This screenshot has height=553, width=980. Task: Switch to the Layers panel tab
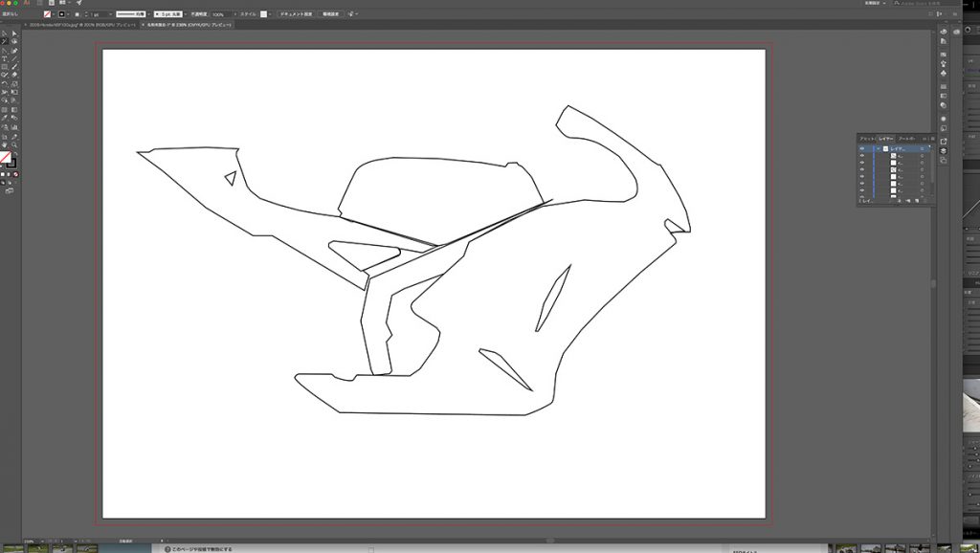886,139
